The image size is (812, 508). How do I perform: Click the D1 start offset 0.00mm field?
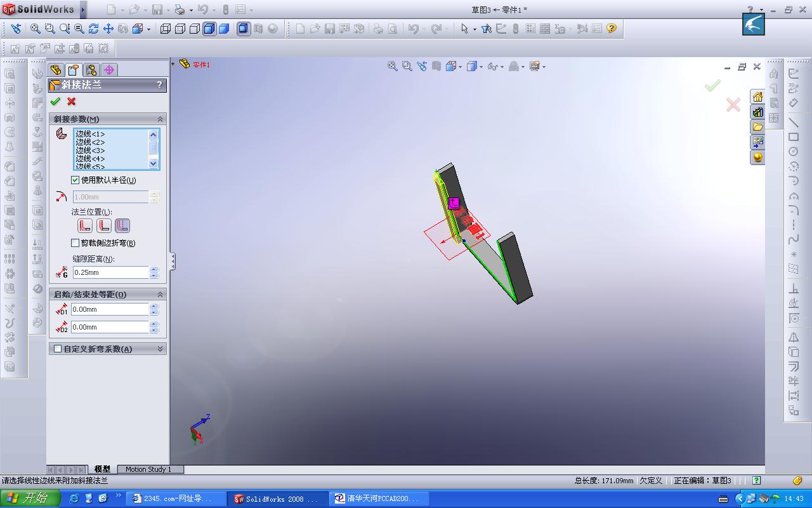click(110, 309)
